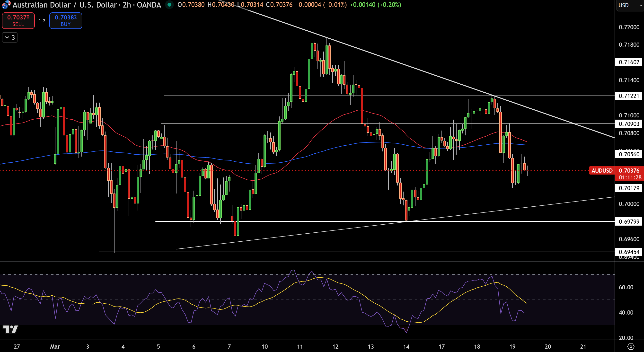The width and height of the screenshot is (644, 352).
Task: Select the 0.70560 horizontal line price label
Action: (629, 154)
